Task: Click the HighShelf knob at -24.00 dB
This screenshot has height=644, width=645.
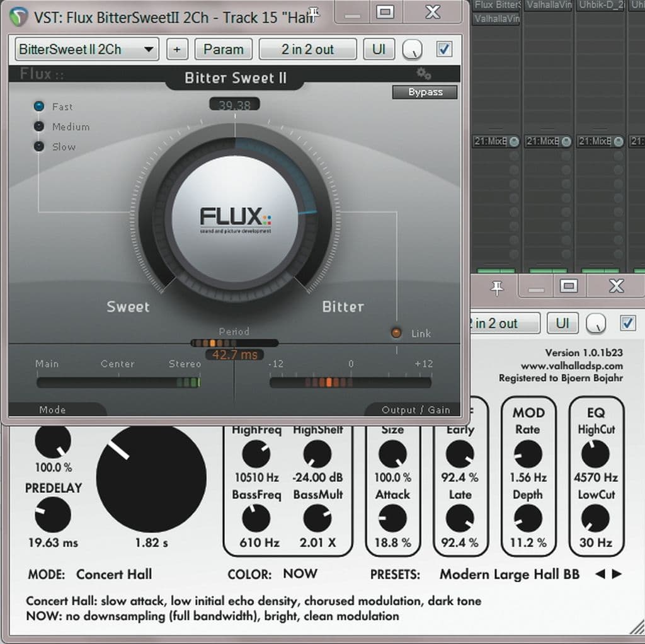Action: 317,454
